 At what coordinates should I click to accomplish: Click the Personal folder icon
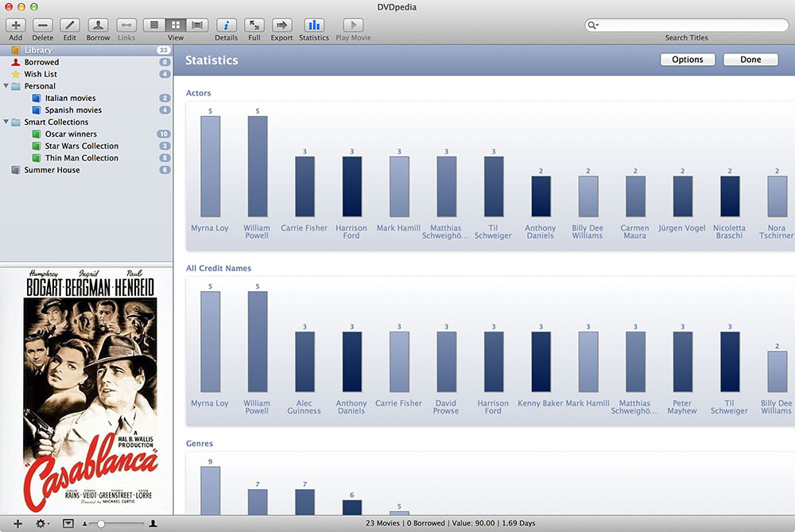click(x=16, y=86)
